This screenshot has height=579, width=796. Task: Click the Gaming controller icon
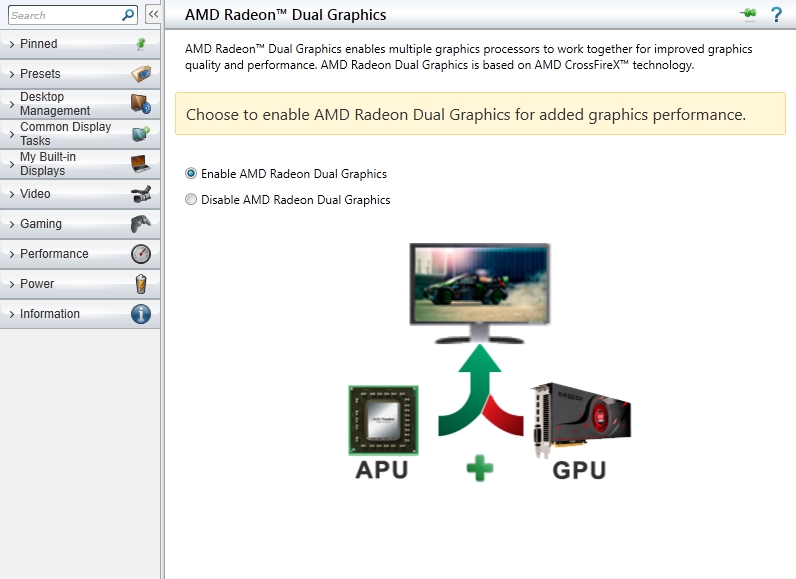pyautogui.click(x=141, y=224)
